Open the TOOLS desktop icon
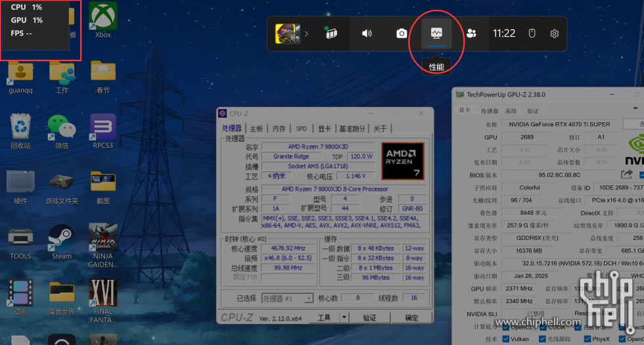 [x=20, y=243]
